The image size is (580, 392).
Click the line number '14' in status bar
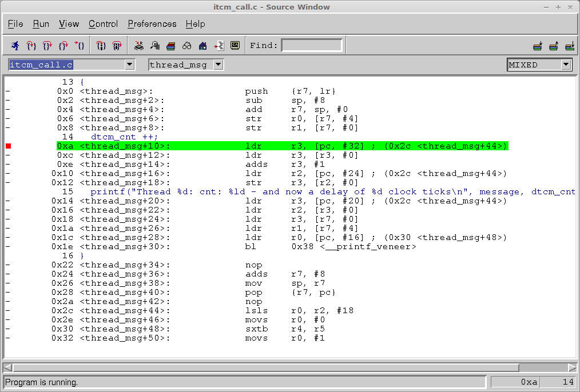568,382
